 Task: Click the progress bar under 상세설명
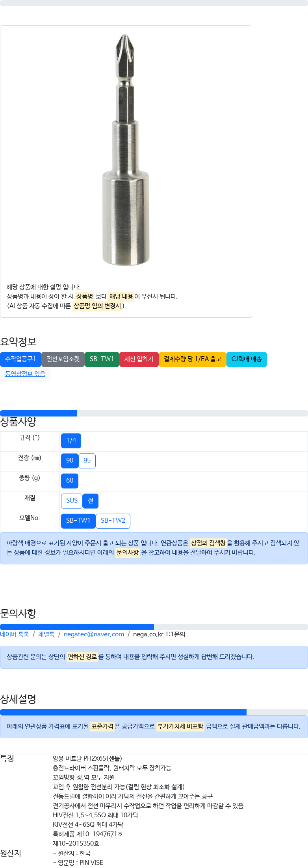pyautogui.click(x=154, y=712)
